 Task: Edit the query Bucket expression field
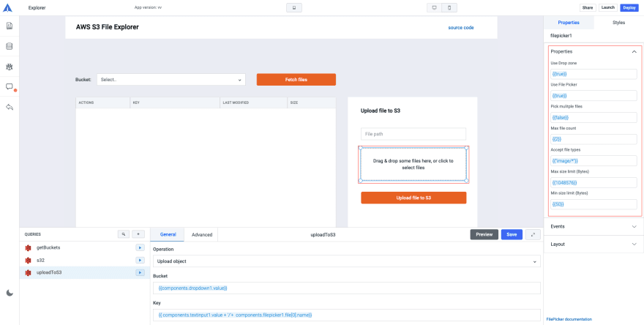point(347,288)
